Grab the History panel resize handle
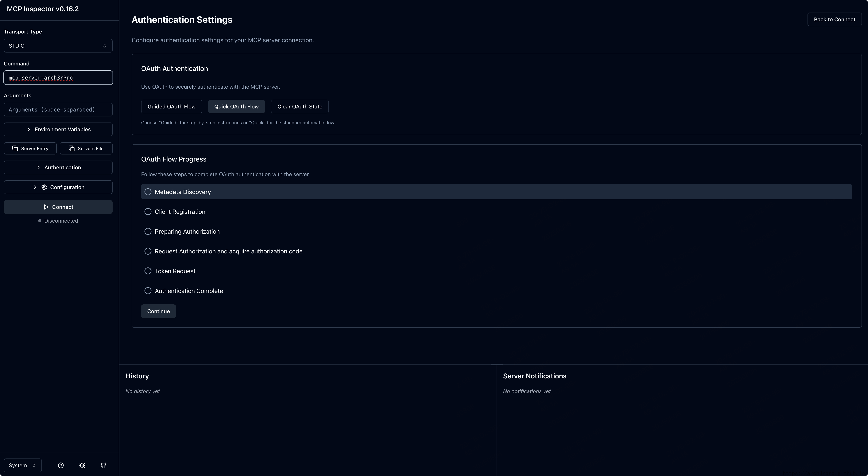The image size is (868, 476). point(496,364)
